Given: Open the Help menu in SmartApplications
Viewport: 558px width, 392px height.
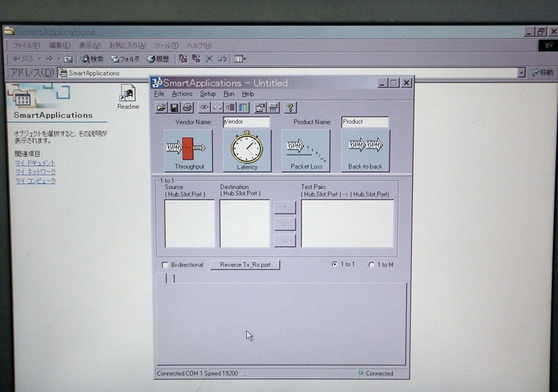Looking at the screenshot, I should 248,94.
